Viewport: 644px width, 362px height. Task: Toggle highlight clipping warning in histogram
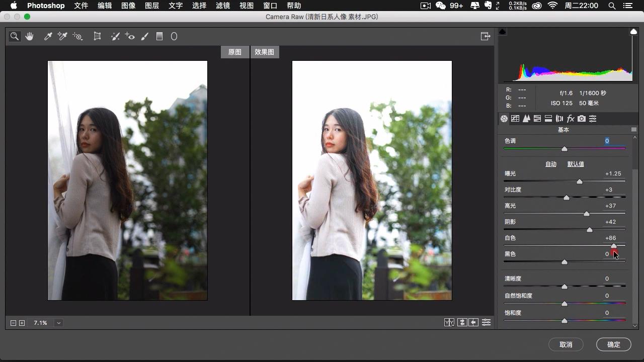click(x=633, y=32)
